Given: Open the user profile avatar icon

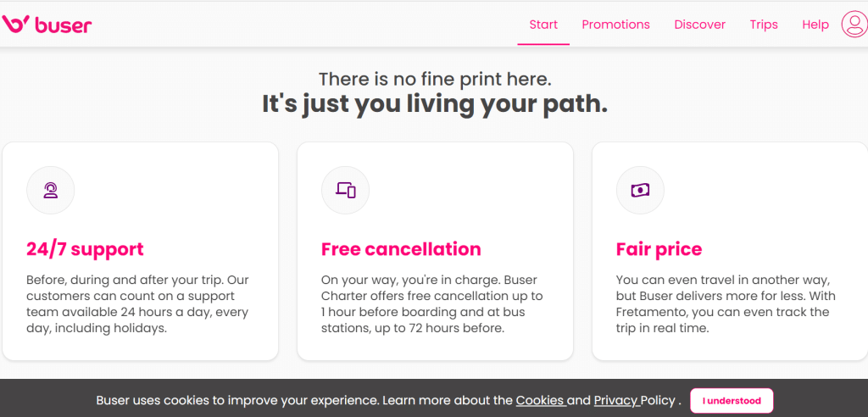Looking at the screenshot, I should tap(854, 25).
